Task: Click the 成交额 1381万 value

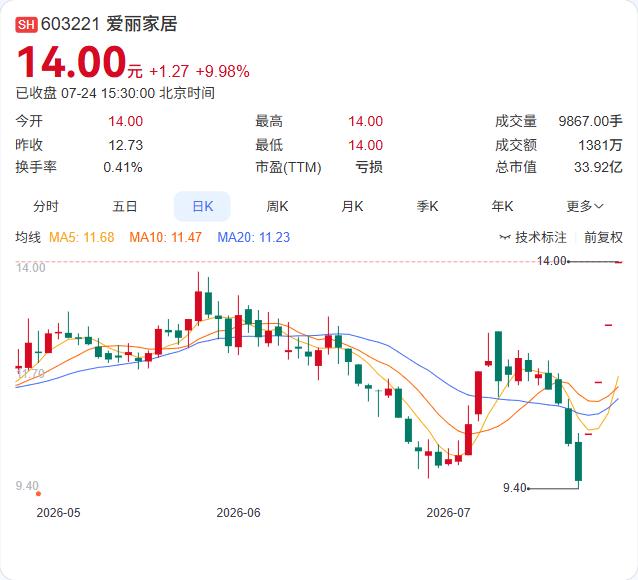Action: (x=600, y=145)
